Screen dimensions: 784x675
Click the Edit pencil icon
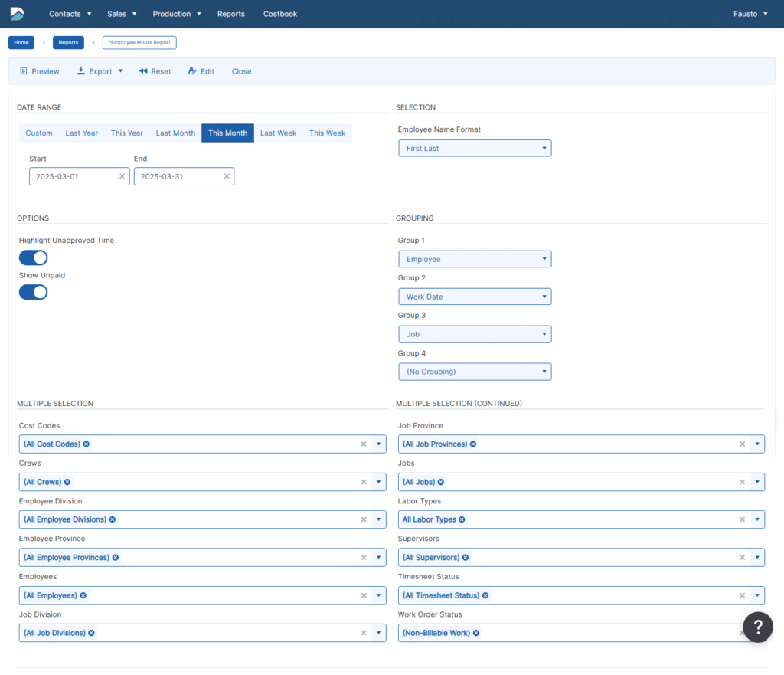coord(191,71)
